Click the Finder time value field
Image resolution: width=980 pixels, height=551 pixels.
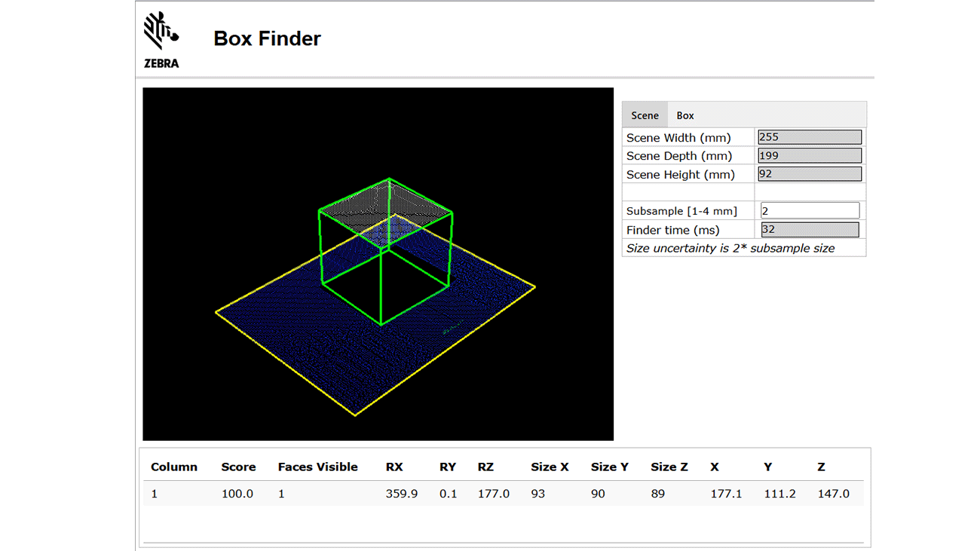pos(809,229)
